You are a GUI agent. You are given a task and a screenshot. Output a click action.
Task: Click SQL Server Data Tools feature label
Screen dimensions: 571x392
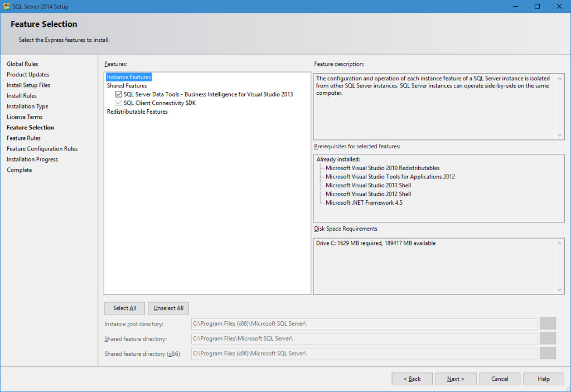pos(209,94)
